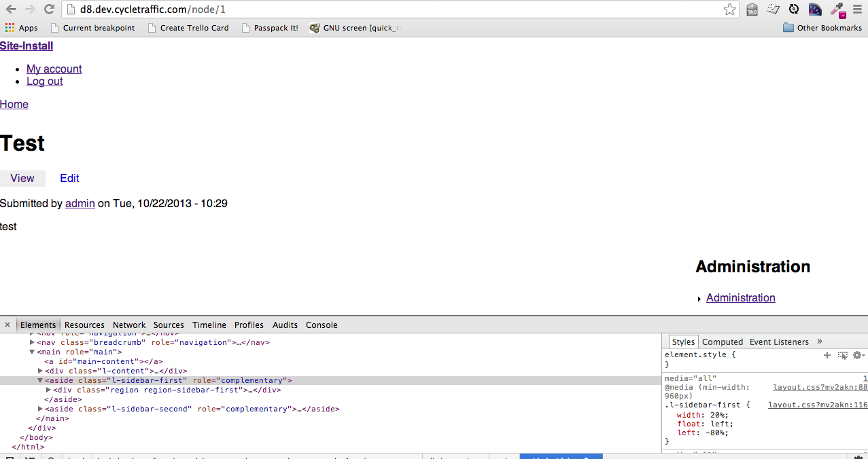Open the Network panel in DevTools

tap(128, 325)
